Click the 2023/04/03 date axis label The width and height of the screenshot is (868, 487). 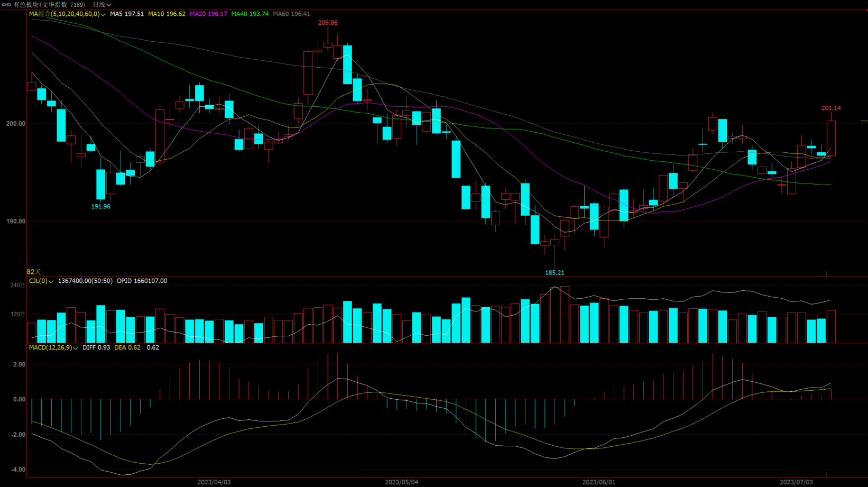coord(214,482)
